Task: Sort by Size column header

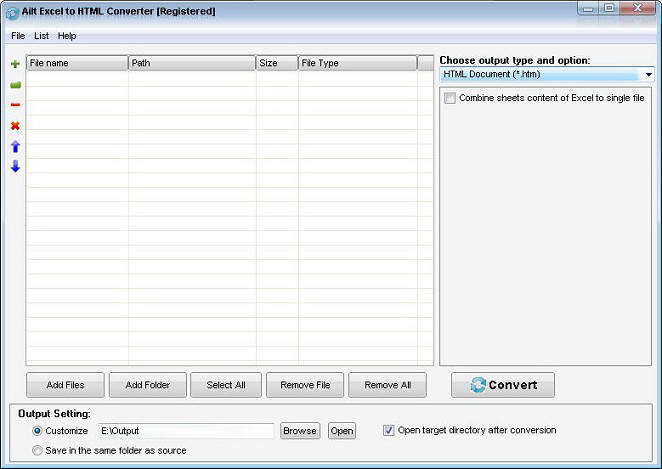Action: tap(277, 63)
